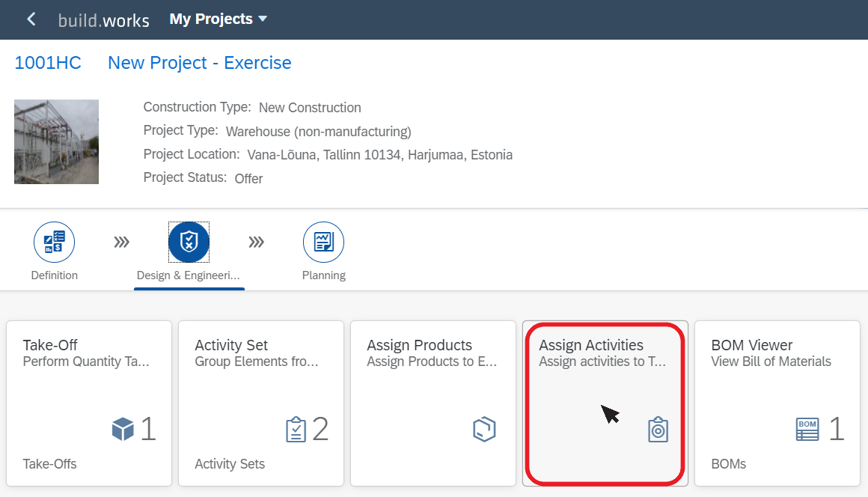
Task: Click the BOMs count number 1
Action: (x=837, y=429)
